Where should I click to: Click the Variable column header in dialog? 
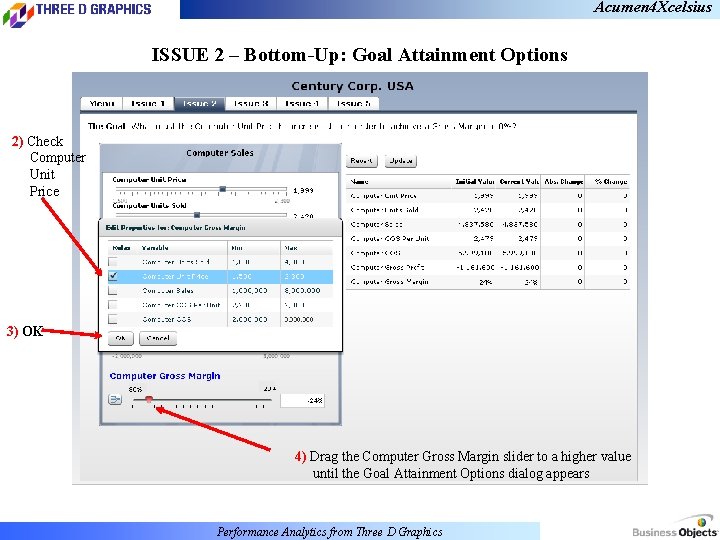click(155, 248)
